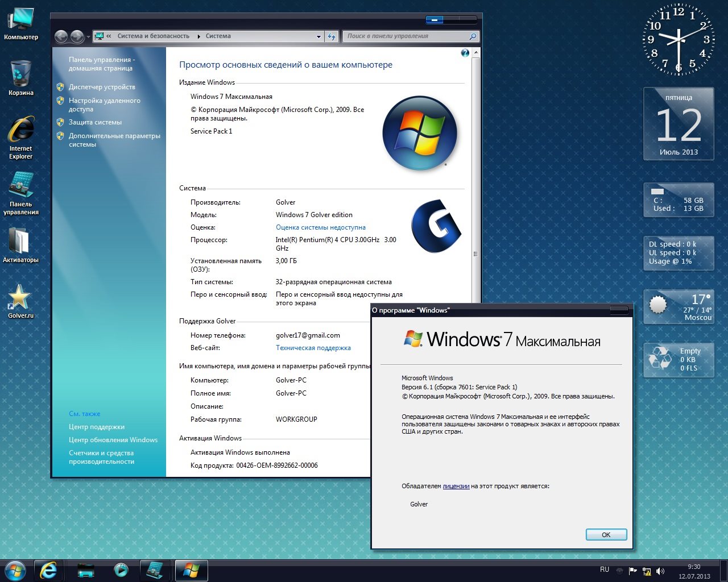Click the address bar refresh button
This screenshot has width=728, height=582.
pyautogui.click(x=332, y=36)
